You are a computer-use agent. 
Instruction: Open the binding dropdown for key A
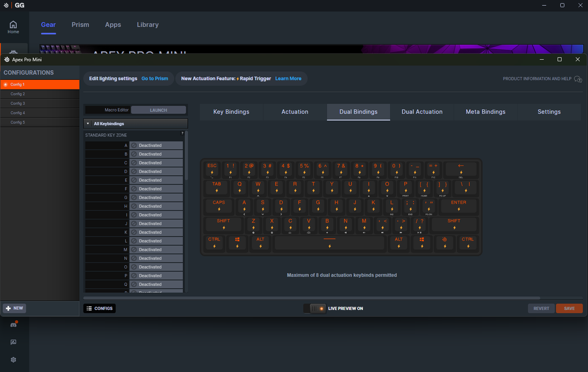tap(156, 145)
